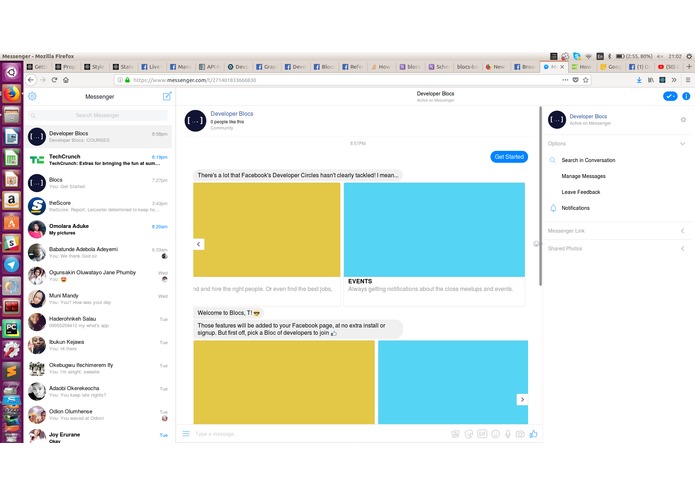Screen dimensions: 695x494
Task: Open Firefox library icon
Action: click(x=651, y=80)
